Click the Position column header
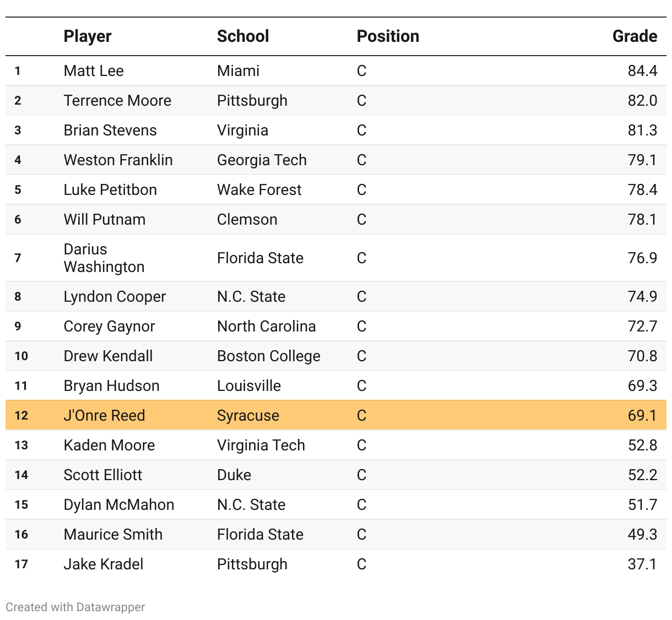This screenshot has height=620, width=672. [388, 36]
